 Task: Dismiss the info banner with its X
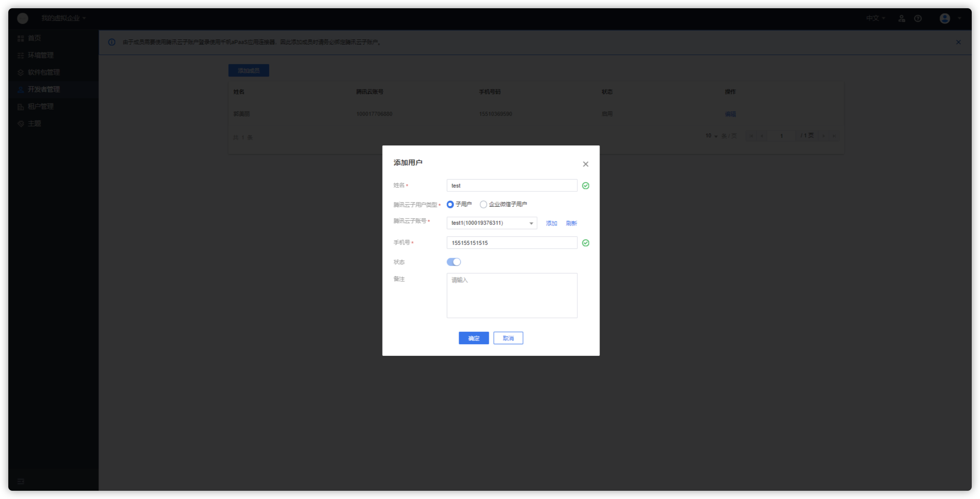[958, 42]
